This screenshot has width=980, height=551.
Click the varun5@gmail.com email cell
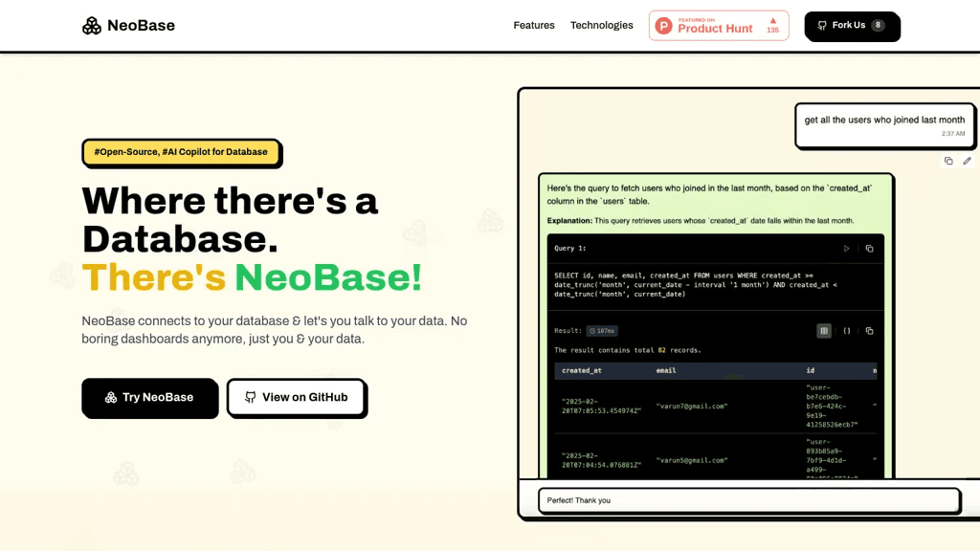click(x=692, y=460)
